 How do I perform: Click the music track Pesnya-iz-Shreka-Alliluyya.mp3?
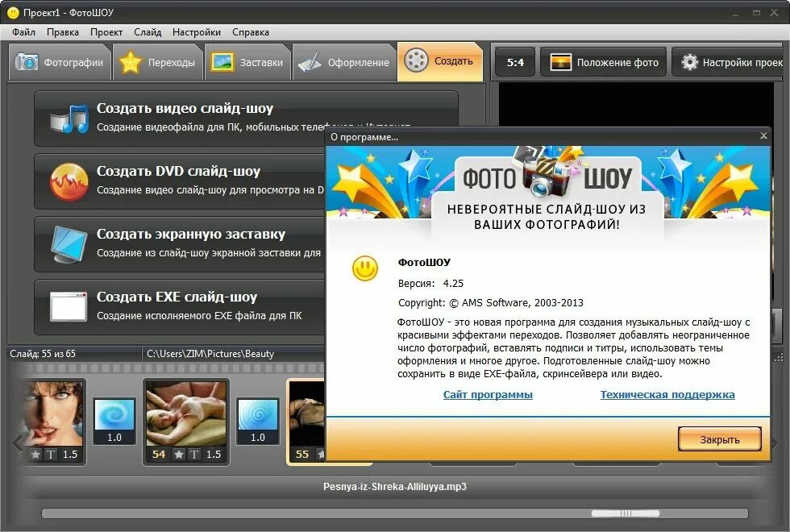(x=394, y=487)
